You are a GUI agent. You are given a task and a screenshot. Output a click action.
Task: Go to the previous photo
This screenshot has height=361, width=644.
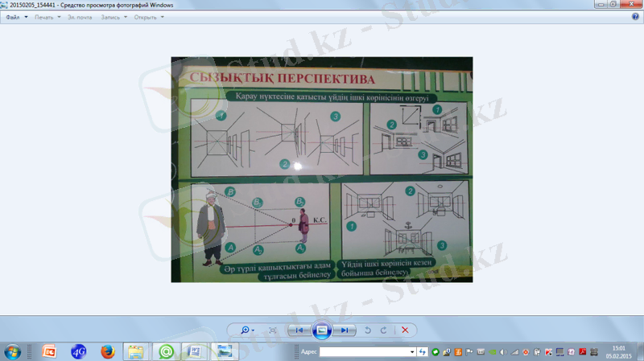[299, 330]
